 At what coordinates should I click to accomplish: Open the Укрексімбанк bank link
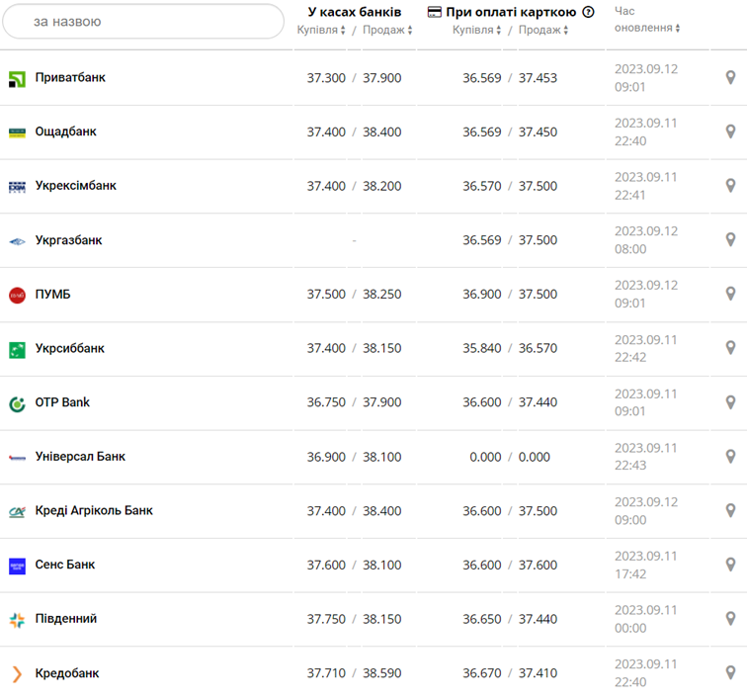[x=75, y=186]
